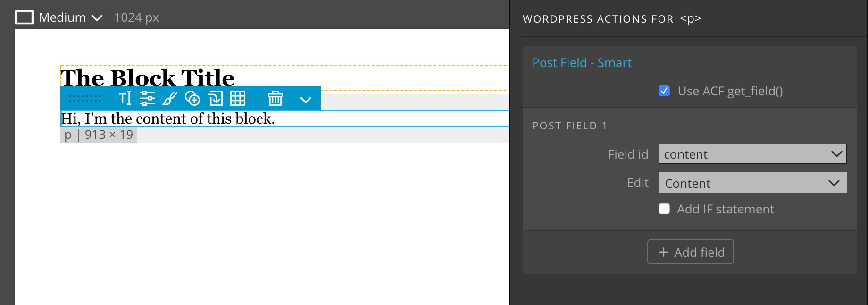868x305 pixels.
Task: Delete the element with trash icon
Action: [x=275, y=98]
